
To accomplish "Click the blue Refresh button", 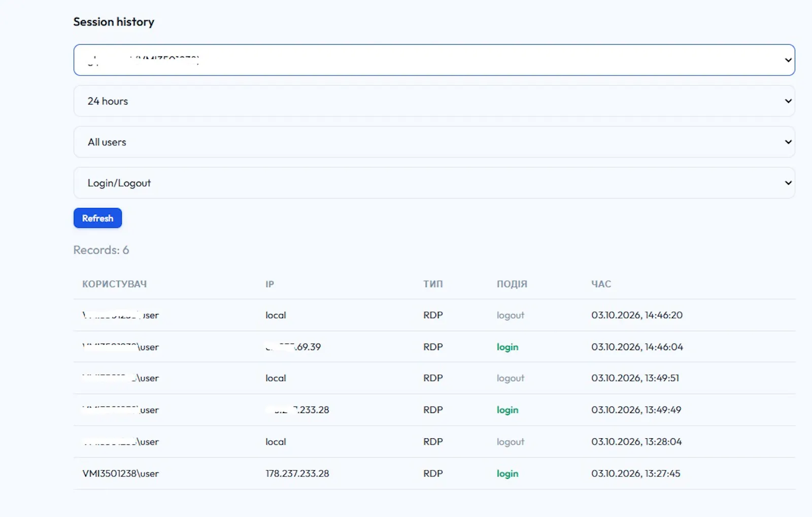I will [97, 218].
